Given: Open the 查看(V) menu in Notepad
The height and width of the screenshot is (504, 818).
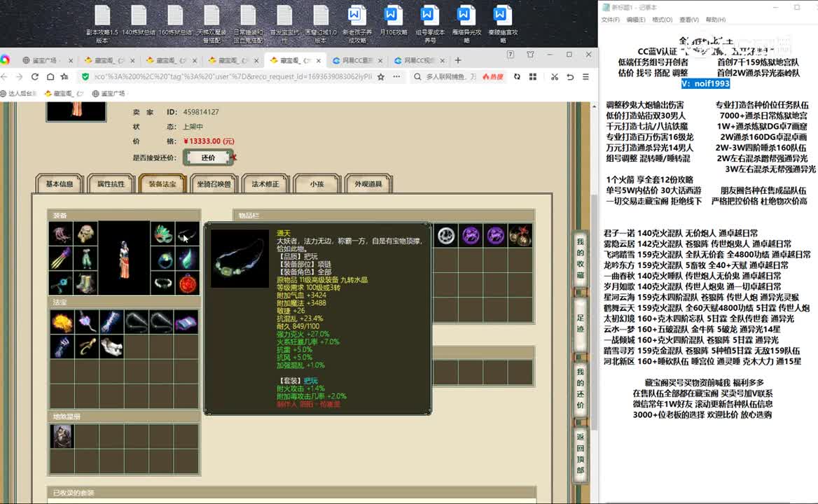Looking at the screenshot, I should pos(688,20).
